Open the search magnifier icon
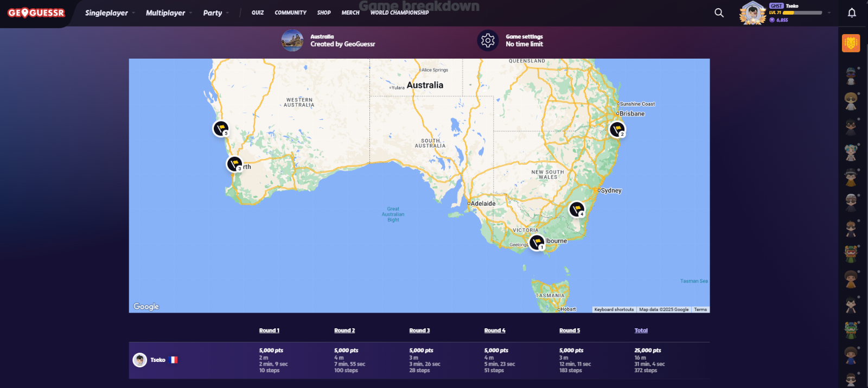The width and height of the screenshot is (868, 388). (x=719, y=13)
